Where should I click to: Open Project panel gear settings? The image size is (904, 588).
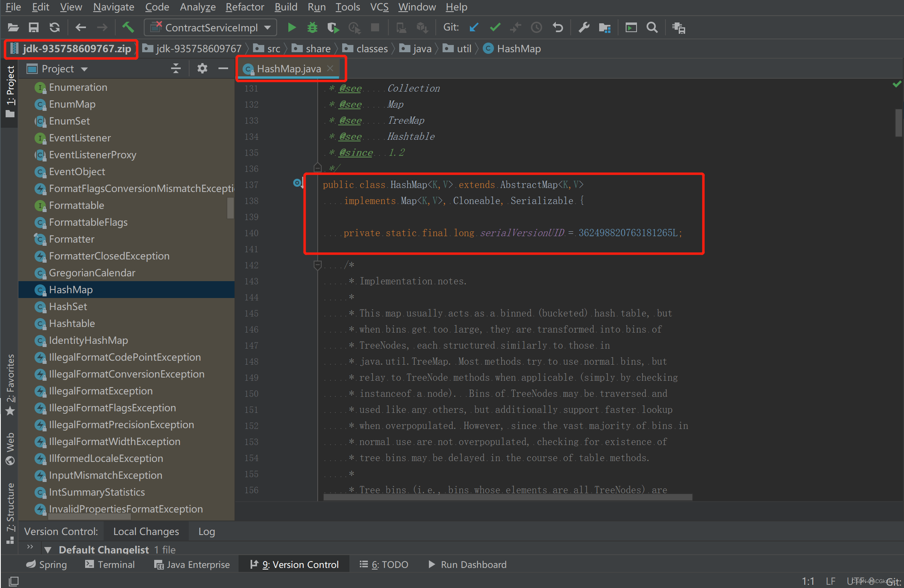pos(202,69)
